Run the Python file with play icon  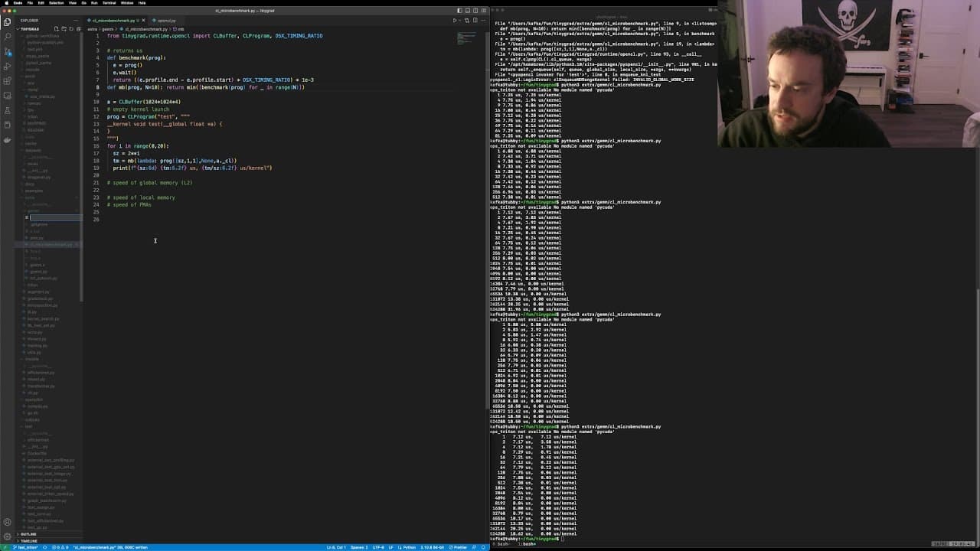point(455,21)
